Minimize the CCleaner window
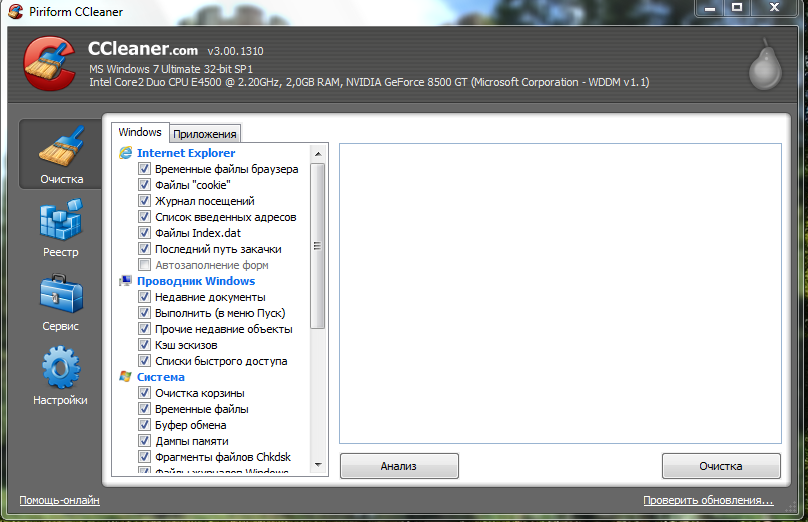Screen dimensions: 808x522 point(710,8)
